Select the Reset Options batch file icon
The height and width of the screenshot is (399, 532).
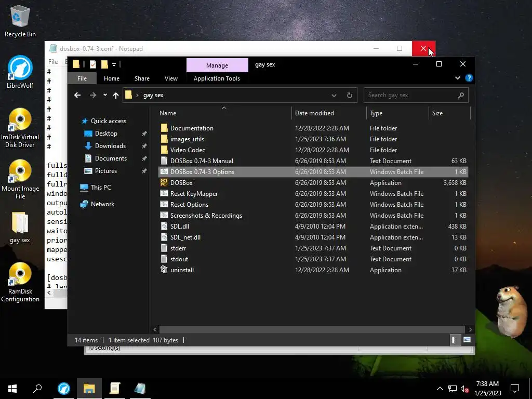click(x=164, y=204)
